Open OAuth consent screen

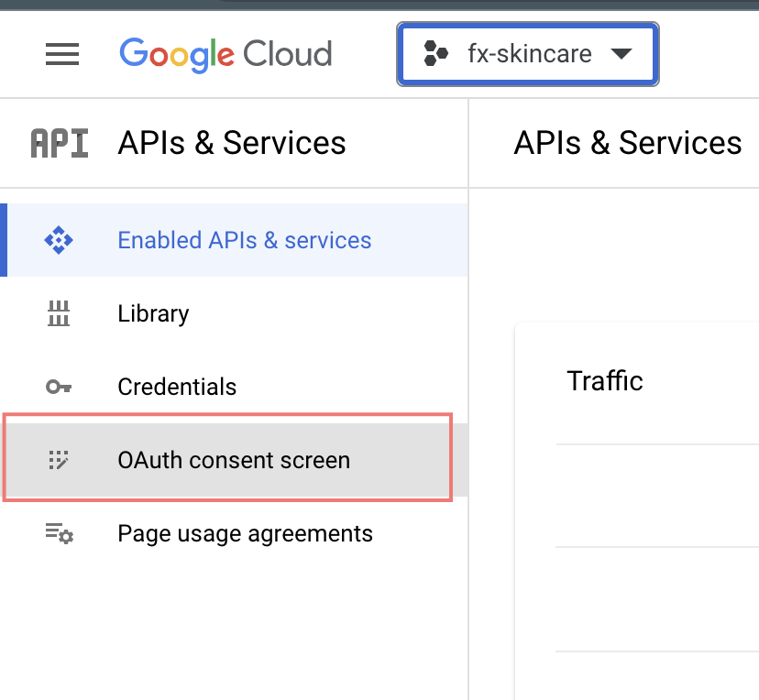pyautogui.click(x=235, y=460)
